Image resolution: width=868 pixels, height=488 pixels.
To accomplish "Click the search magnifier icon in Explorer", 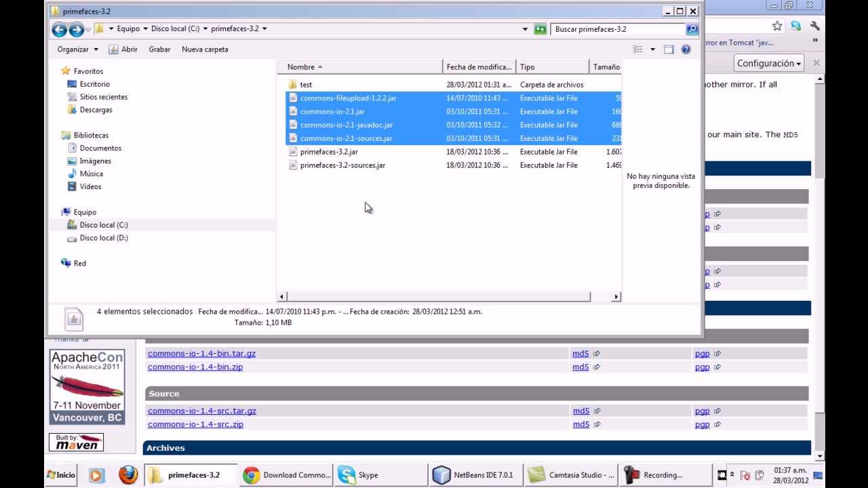I will point(692,29).
